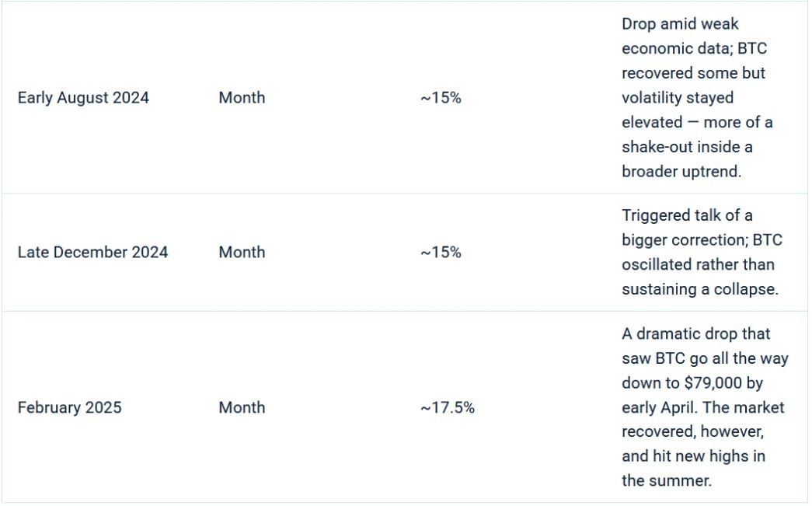
Task: Select "Month" in the Late December row
Action: click(242, 253)
